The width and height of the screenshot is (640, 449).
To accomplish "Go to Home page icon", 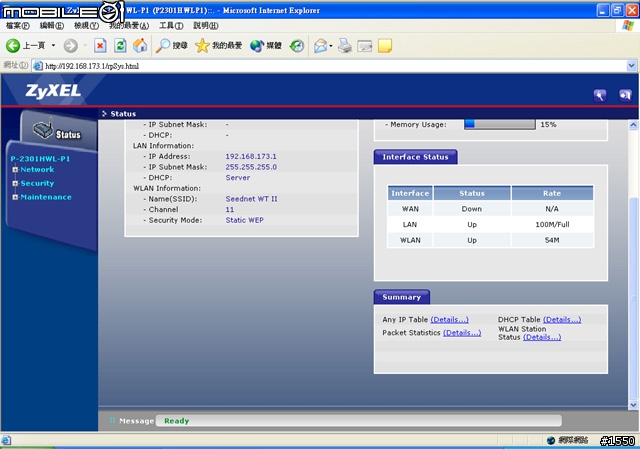I will [140, 45].
